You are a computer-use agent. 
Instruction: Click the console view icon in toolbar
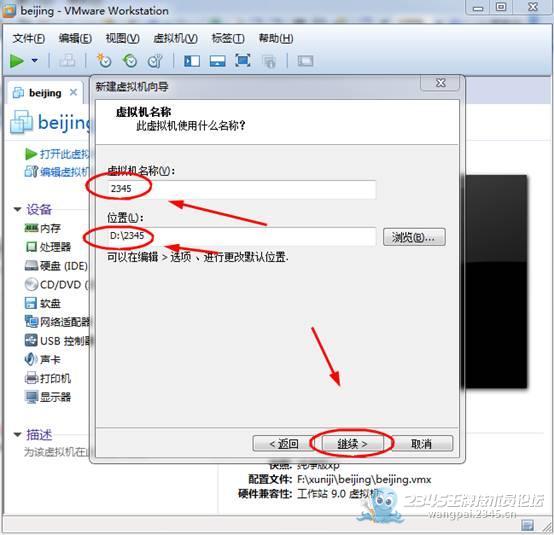[305, 61]
